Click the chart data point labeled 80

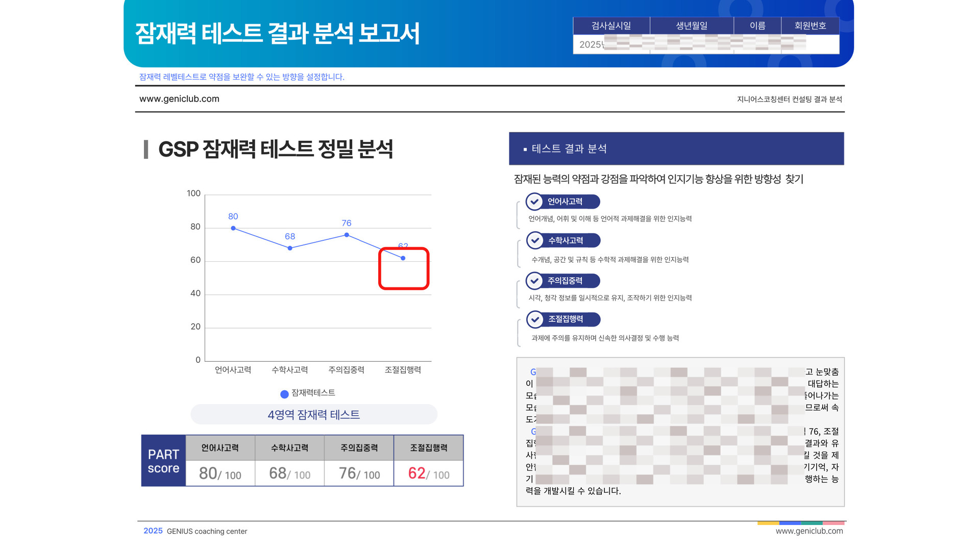tap(233, 228)
